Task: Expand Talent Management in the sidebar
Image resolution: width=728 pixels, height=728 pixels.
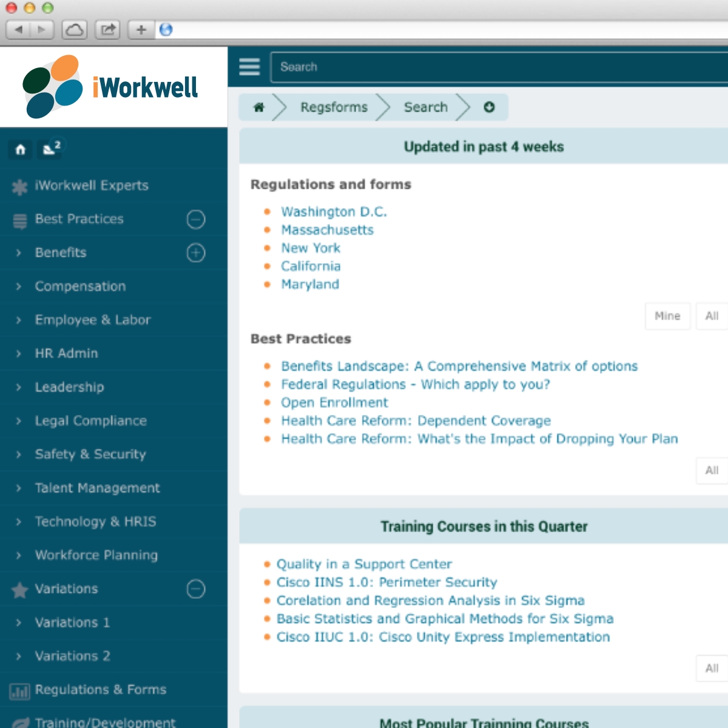Action: pos(18,488)
